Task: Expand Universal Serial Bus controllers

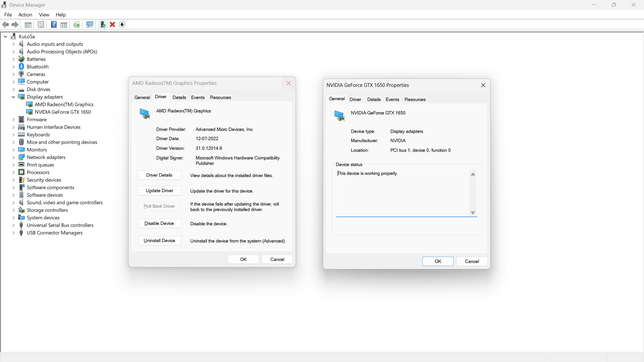Action: 13,225
